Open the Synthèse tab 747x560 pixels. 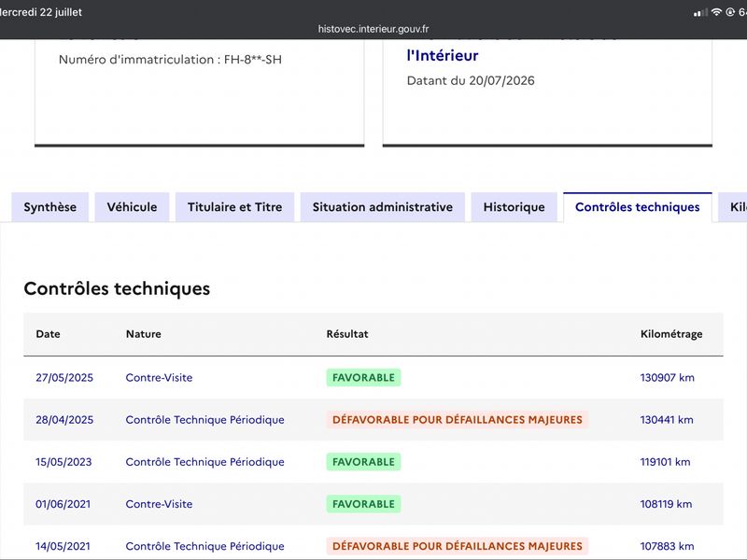click(x=50, y=207)
